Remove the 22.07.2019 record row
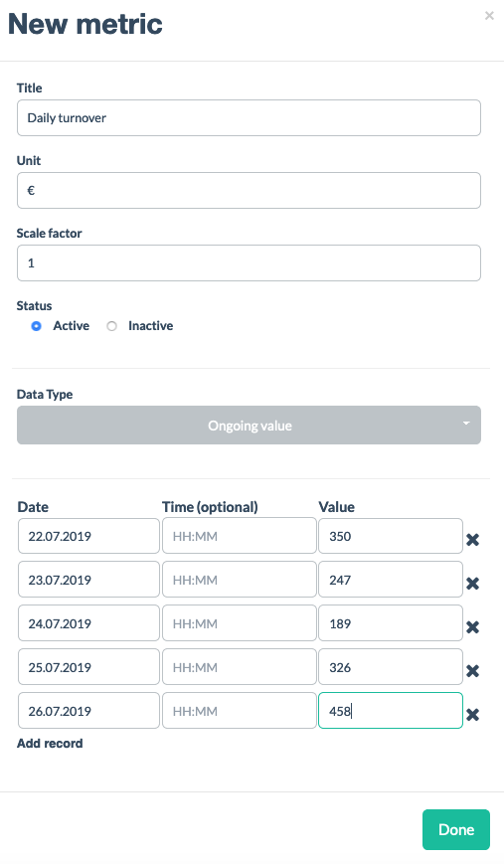The image size is (504, 864). coord(472,540)
